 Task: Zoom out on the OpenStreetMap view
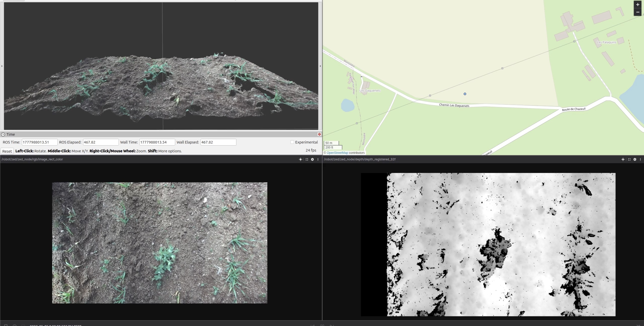point(637,12)
